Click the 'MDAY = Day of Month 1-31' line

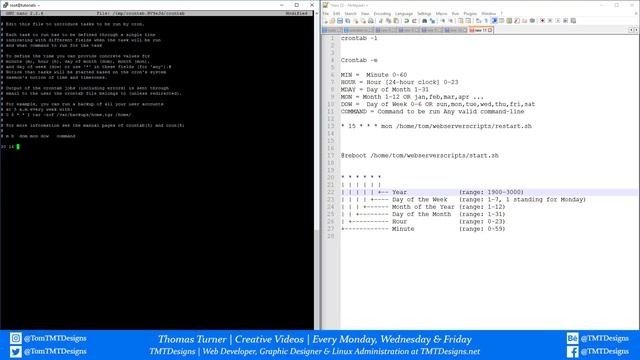pyautogui.click(x=385, y=90)
